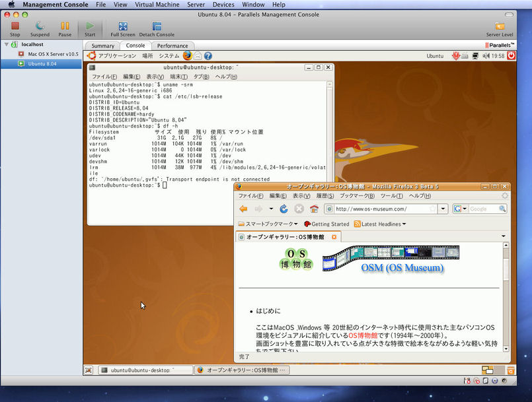Click the Firefox URL address field
This screenshot has width=532, height=402.
coord(381,209)
